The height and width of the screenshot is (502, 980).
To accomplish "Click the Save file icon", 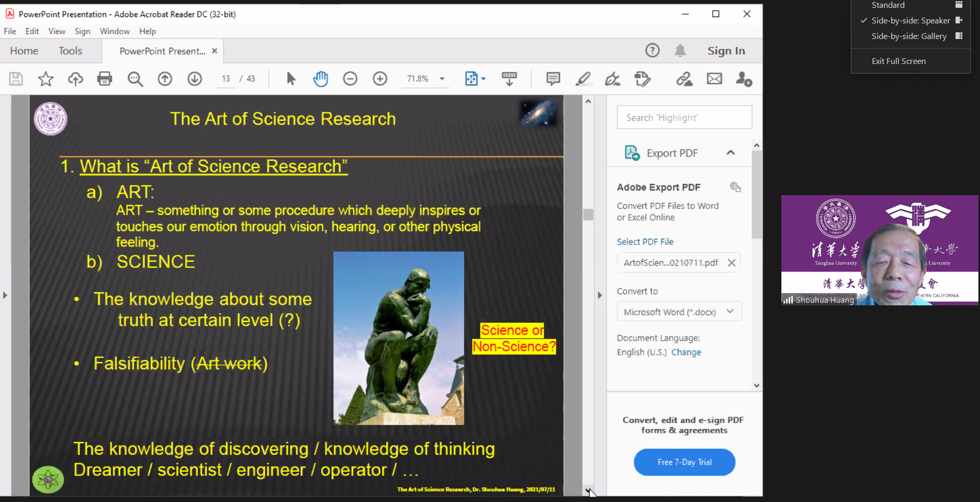I will (16, 79).
